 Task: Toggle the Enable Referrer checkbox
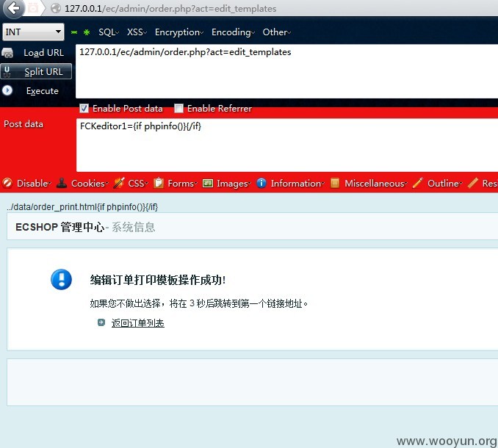tap(178, 108)
